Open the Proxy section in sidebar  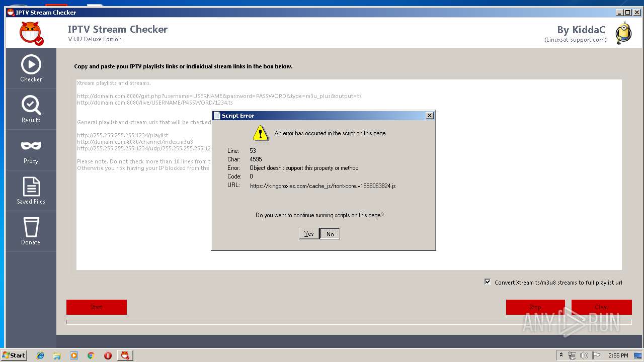coord(31,150)
